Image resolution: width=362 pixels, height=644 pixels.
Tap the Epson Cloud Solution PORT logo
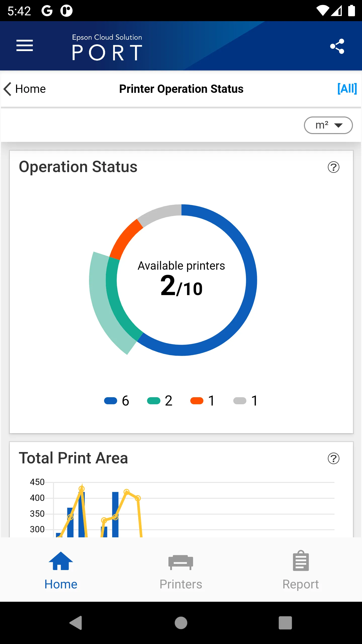pyautogui.click(x=107, y=47)
